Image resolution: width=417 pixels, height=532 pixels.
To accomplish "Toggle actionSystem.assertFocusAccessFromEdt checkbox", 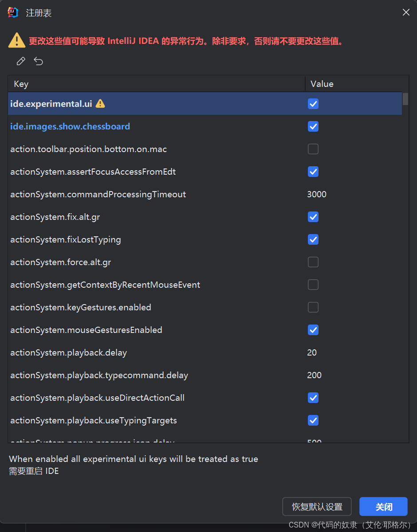I will coord(313,172).
